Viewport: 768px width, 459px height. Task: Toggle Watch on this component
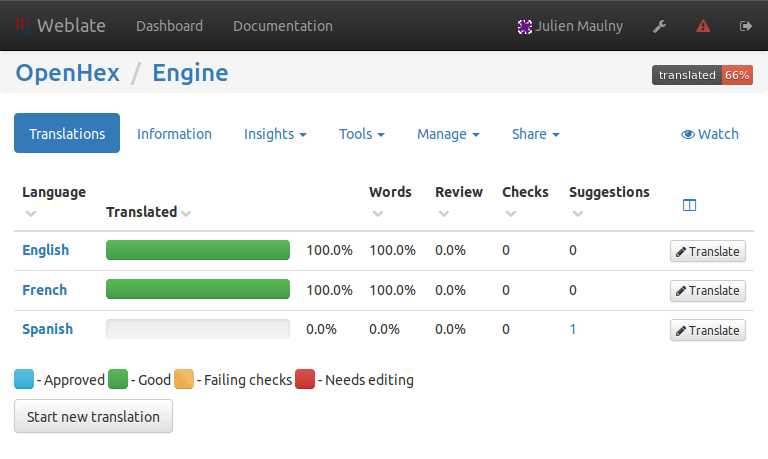coord(710,134)
